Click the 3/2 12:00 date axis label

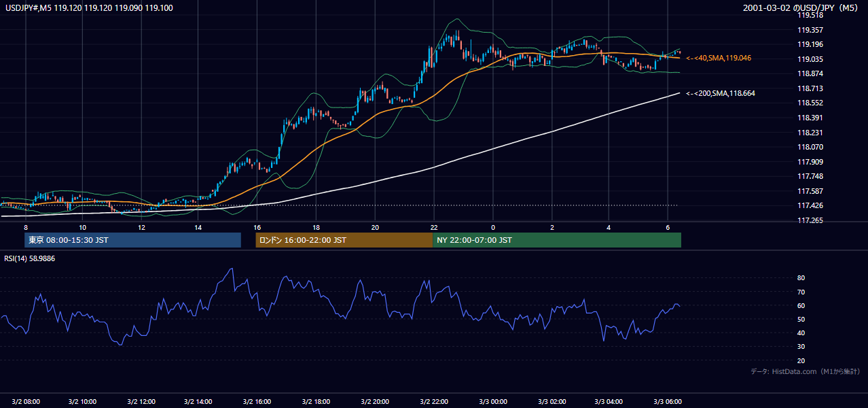click(141, 401)
